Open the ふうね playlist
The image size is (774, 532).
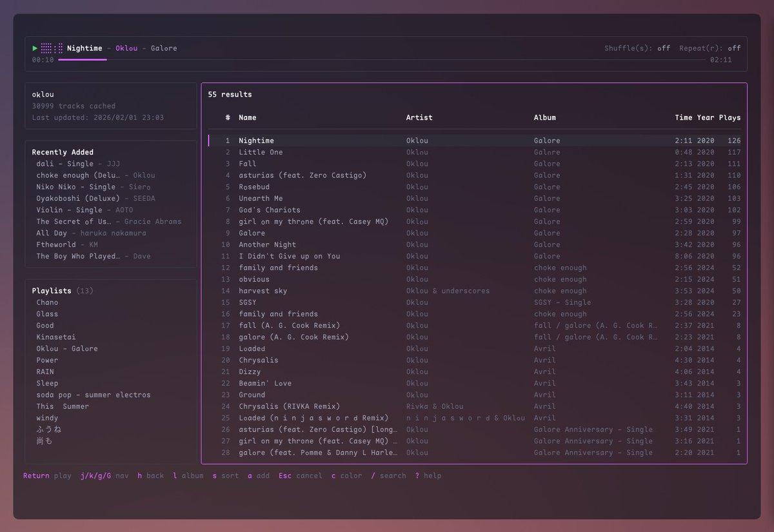(49, 429)
